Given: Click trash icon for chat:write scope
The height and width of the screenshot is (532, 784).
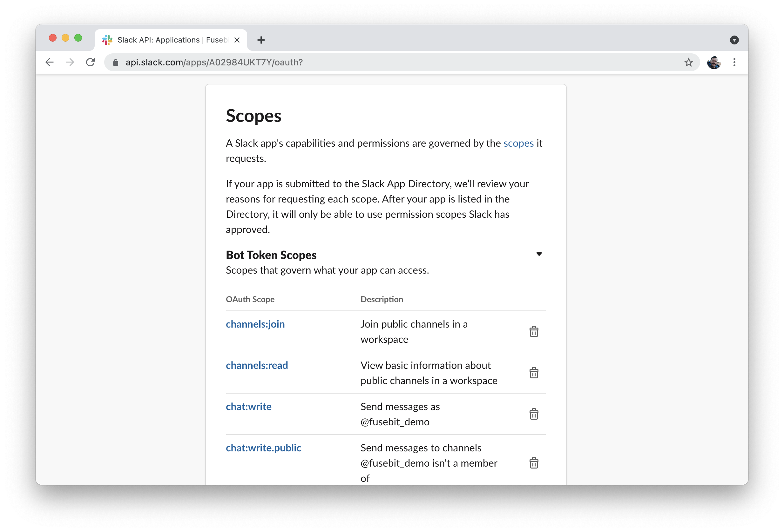Looking at the screenshot, I should tap(534, 414).
